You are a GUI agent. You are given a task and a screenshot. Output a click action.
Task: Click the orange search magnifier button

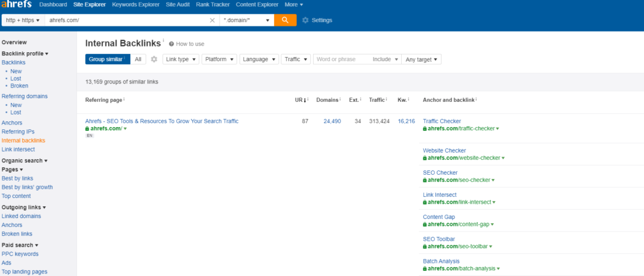pos(285,20)
